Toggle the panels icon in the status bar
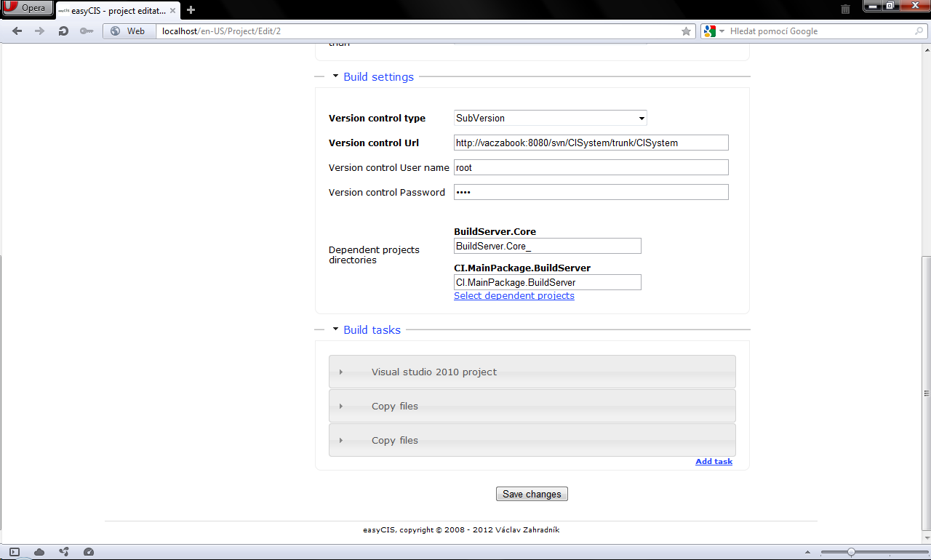 (15, 552)
